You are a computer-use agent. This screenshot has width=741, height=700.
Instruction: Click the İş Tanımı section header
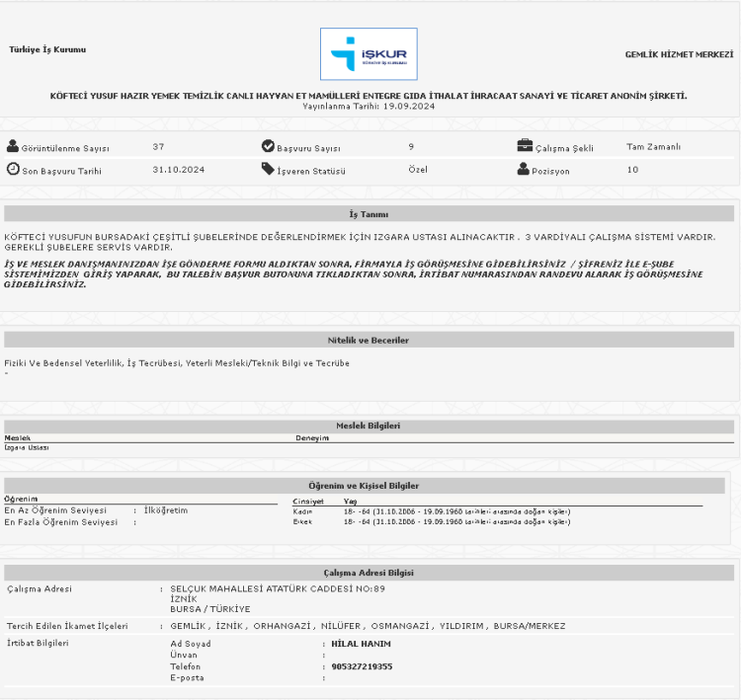(x=369, y=214)
